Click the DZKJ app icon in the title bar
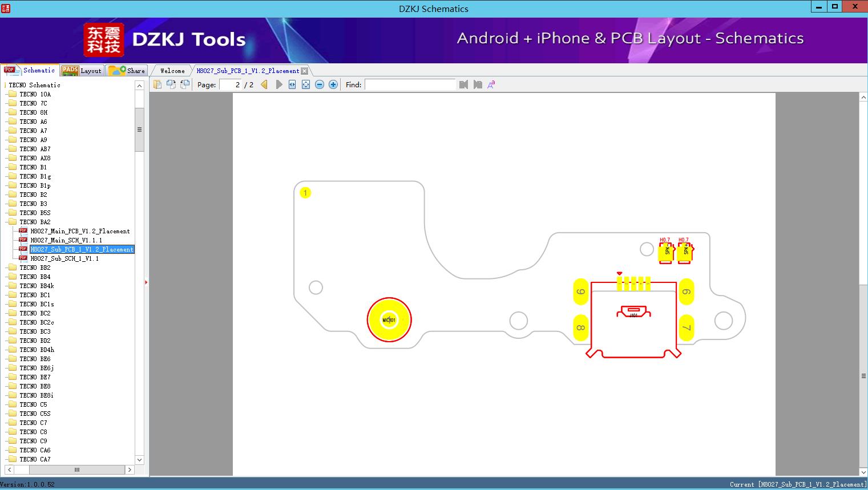 (6, 8)
